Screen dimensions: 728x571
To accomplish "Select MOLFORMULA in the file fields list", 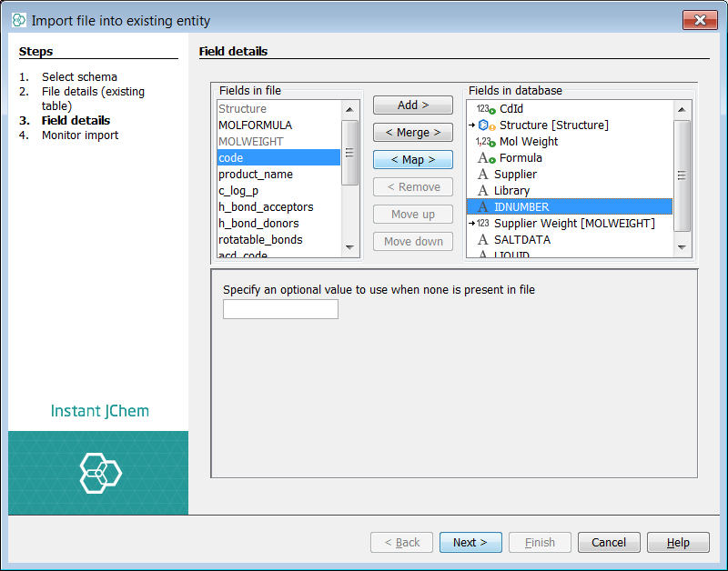I will coord(255,125).
